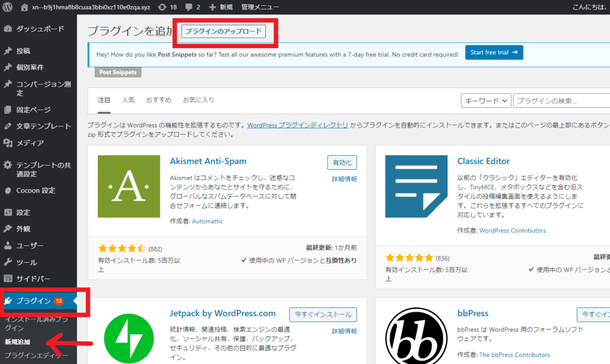Viewport: 610px width, 364px height.
Task: Click the Start free trial button
Action: (494, 52)
